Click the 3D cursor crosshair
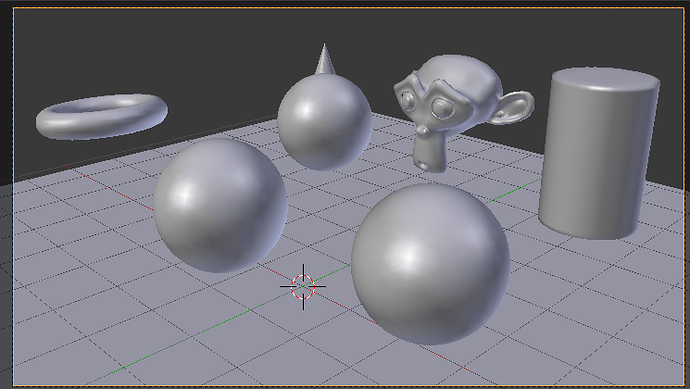Viewport: 690px width, 389px height. pos(303,286)
